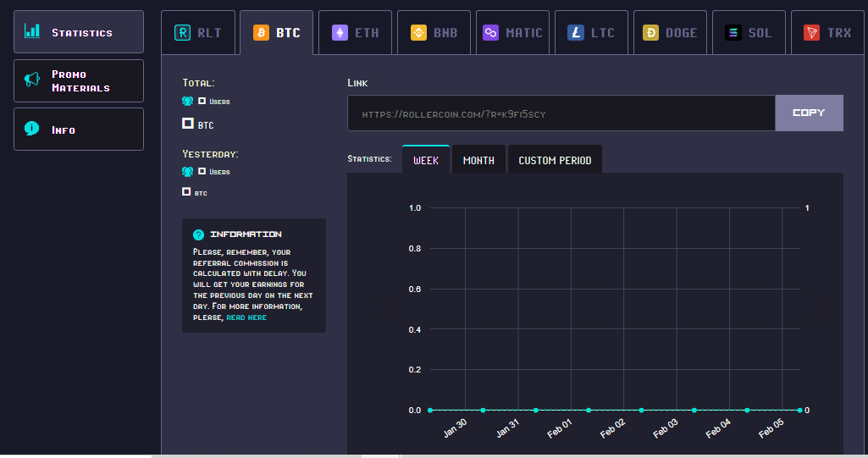Click the Feb 01 chart data point
The width and height of the screenshot is (868, 458).
click(589, 411)
